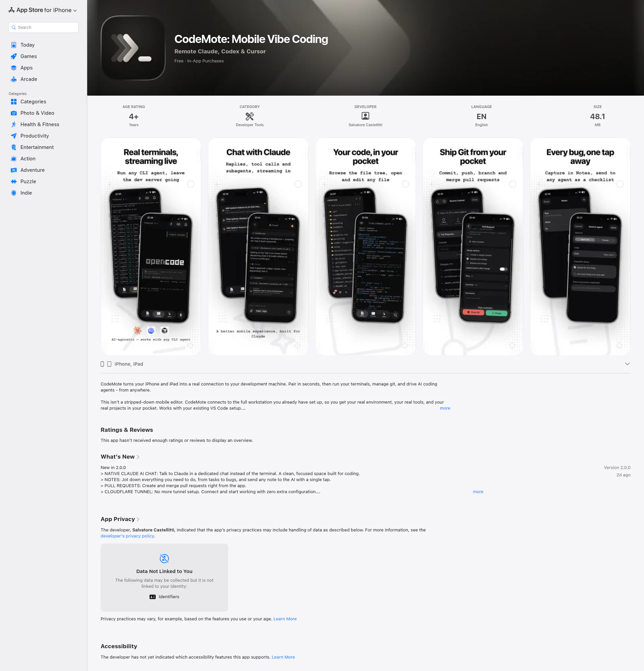
Task: Open What's New version history
Action: 120,457
